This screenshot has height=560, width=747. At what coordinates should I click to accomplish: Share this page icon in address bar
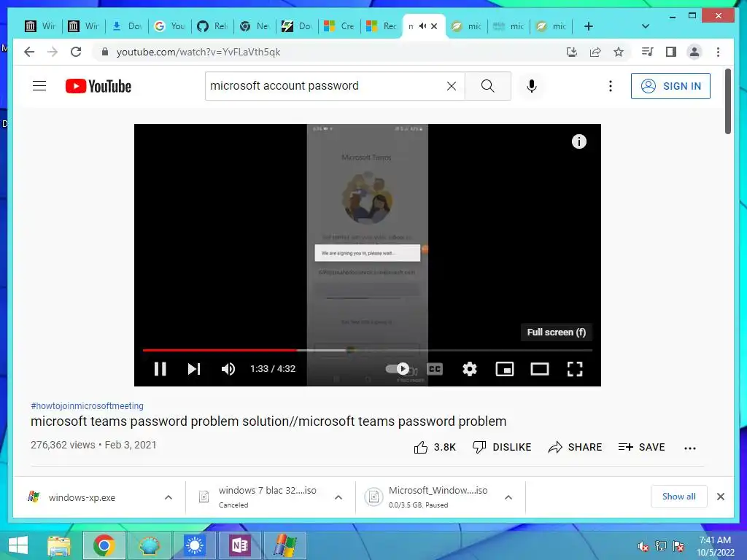tap(595, 52)
